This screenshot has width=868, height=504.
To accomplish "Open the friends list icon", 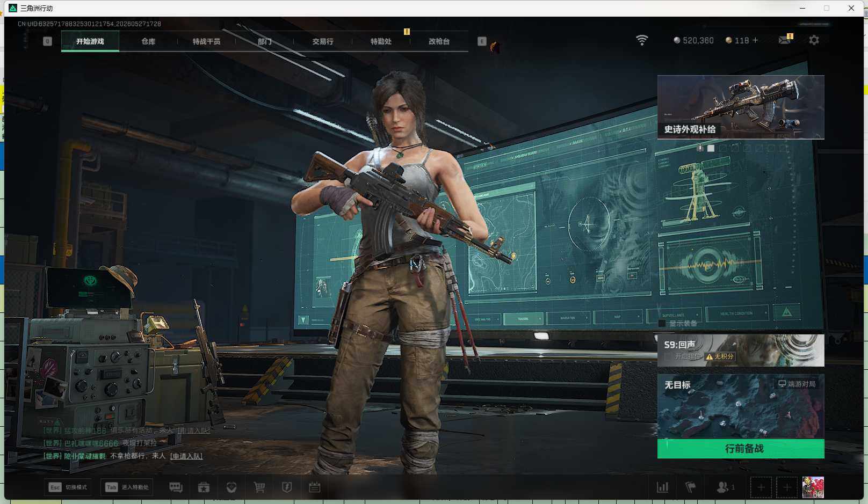I will (x=725, y=487).
